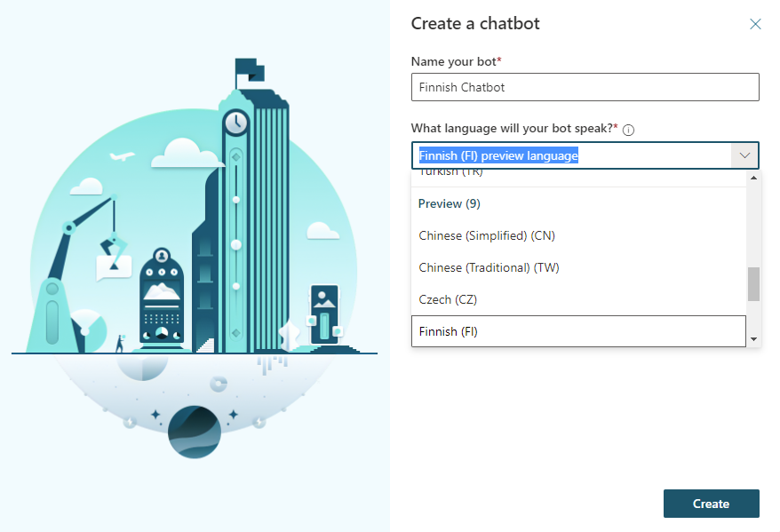Screen dimensions: 780x532
Task: Select the partially visible Turkish (TR) option
Action: click(578, 175)
